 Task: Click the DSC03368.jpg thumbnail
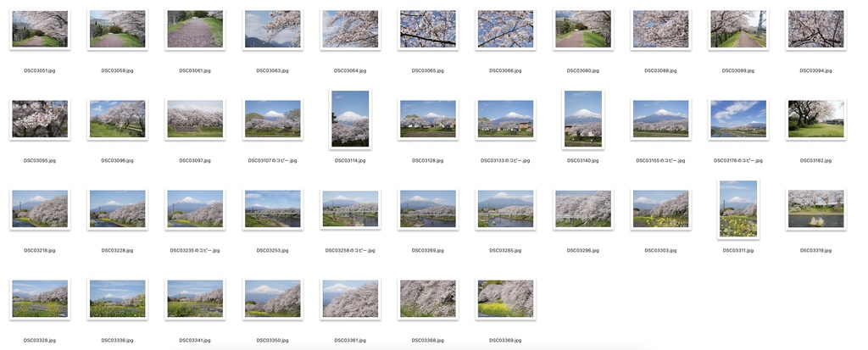[x=428, y=299]
